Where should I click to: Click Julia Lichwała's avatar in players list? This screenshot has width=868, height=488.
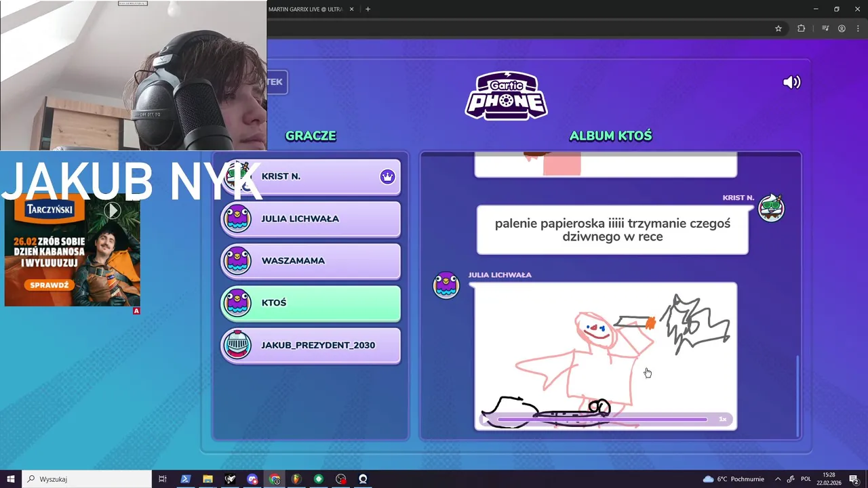click(x=237, y=219)
